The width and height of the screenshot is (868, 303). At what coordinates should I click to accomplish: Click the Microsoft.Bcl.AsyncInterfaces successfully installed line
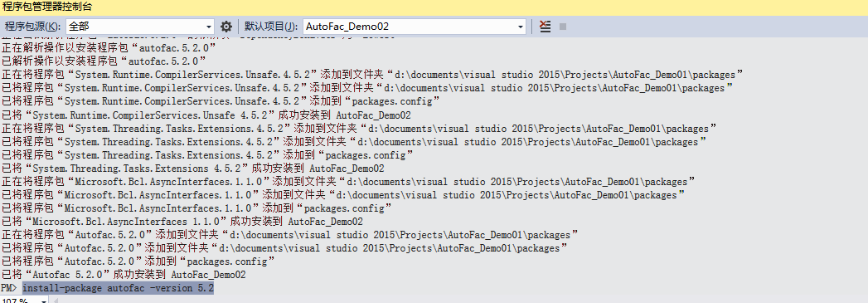tap(182, 222)
